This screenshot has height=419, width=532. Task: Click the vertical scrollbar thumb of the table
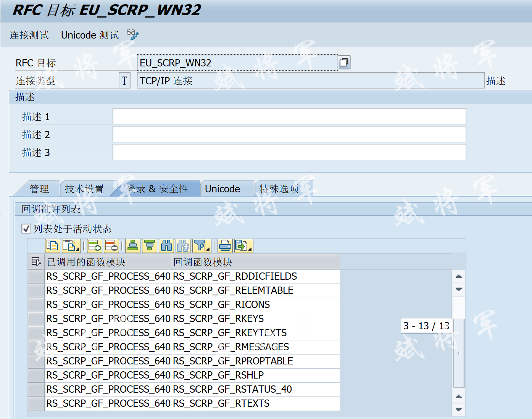click(x=459, y=353)
